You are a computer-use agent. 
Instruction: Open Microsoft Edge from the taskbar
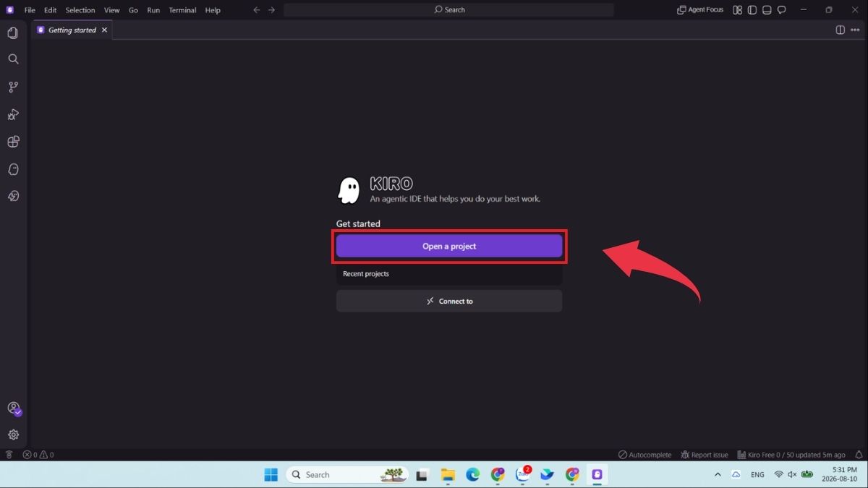tap(472, 474)
